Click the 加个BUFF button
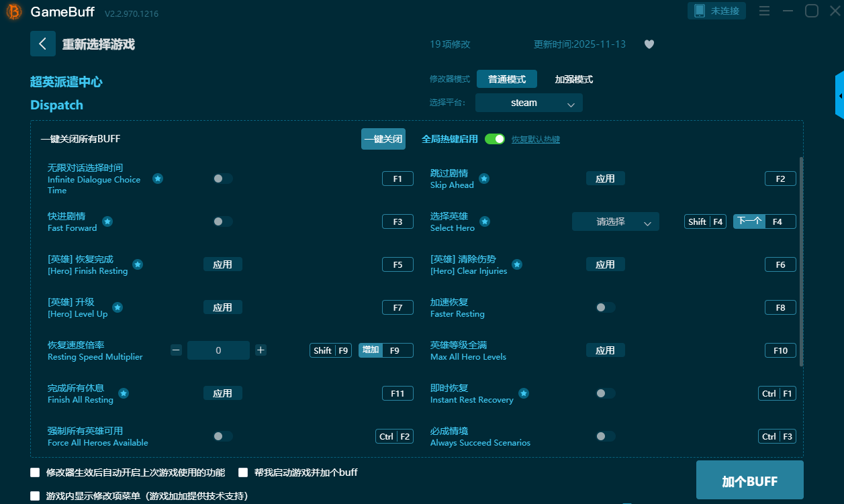 click(x=749, y=481)
